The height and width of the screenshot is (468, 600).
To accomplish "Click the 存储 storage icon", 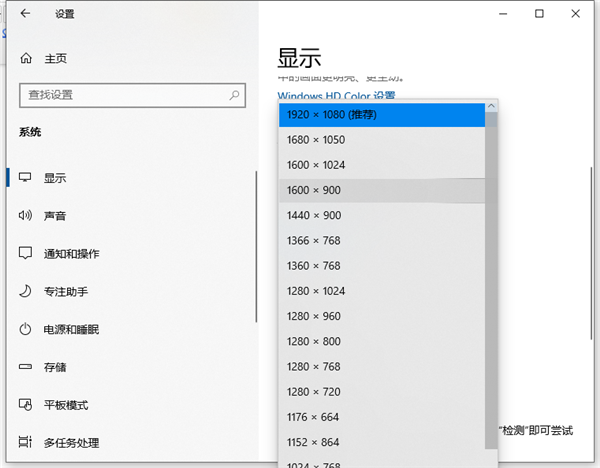I will pos(25,367).
